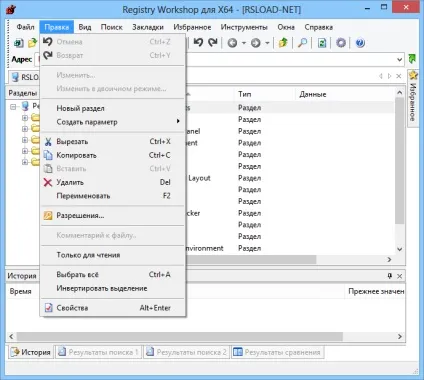This screenshot has height=380, width=424.
Task: Open the Избранное menu
Action: 192,27
